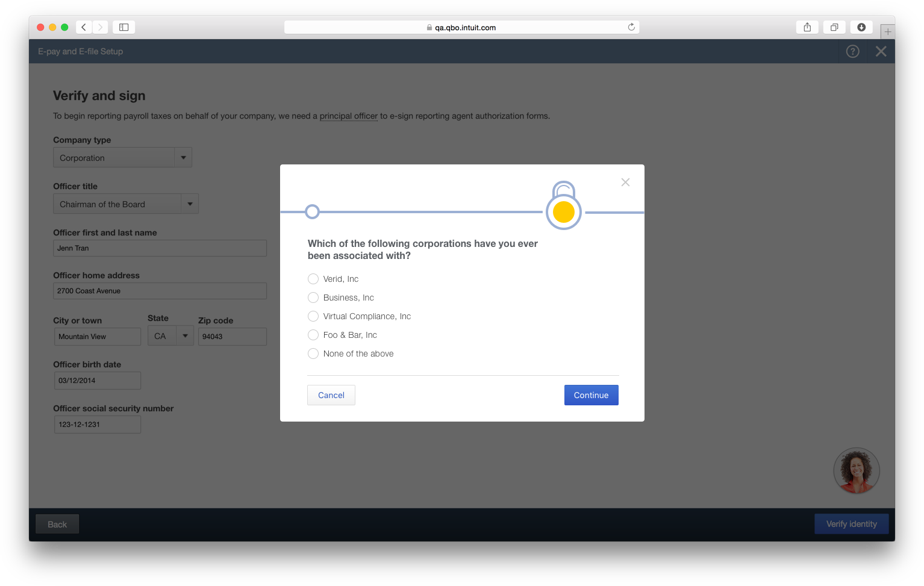The height and width of the screenshot is (586, 924).
Task: Click the social security number field
Action: point(97,425)
